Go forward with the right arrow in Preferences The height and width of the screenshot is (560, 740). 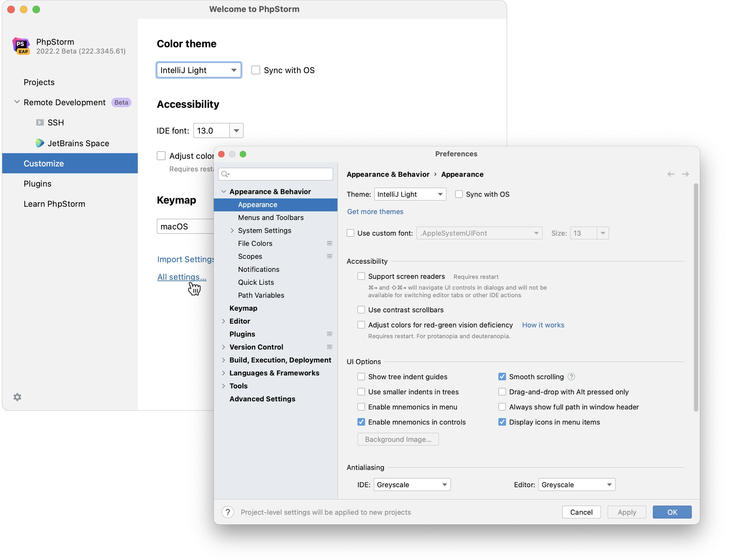coord(685,174)
